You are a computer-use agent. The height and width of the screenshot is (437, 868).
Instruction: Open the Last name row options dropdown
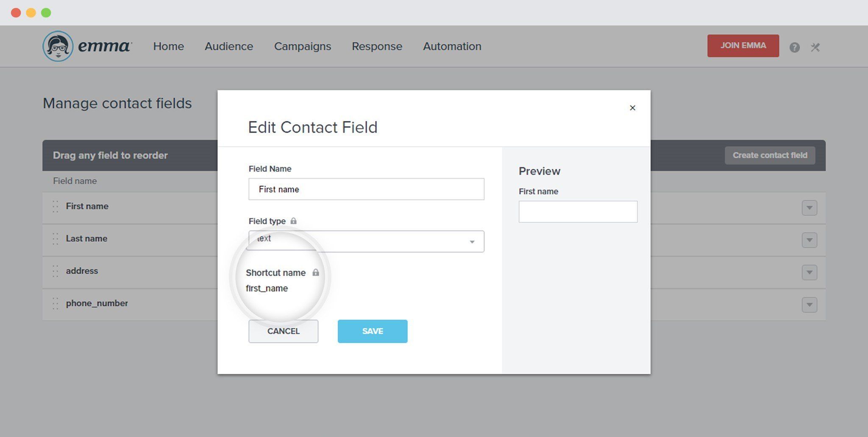(x=809, y=240)
